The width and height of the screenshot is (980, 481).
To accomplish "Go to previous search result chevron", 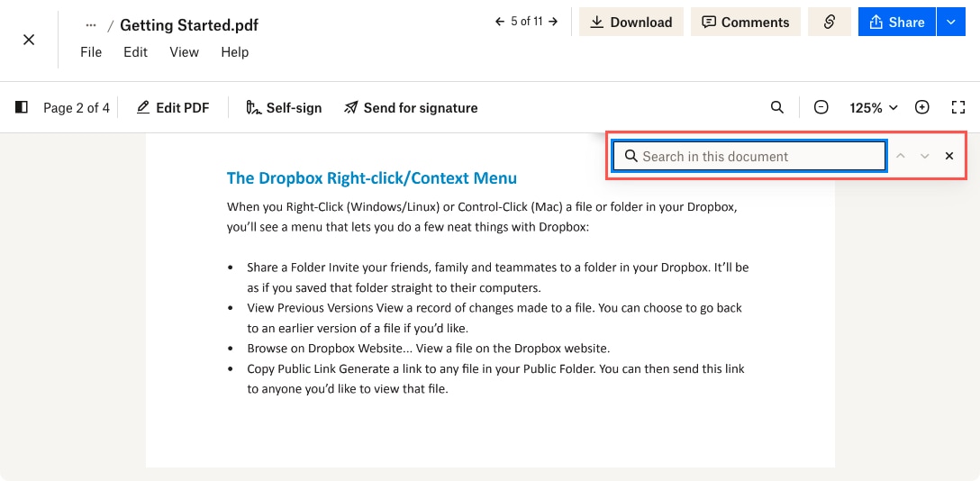I will tap(901, 156).
